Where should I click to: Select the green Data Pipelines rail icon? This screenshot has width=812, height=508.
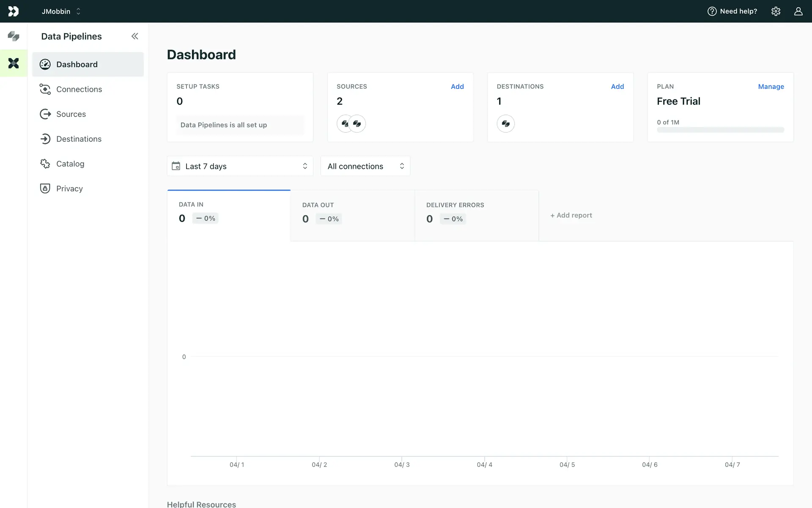14,63
